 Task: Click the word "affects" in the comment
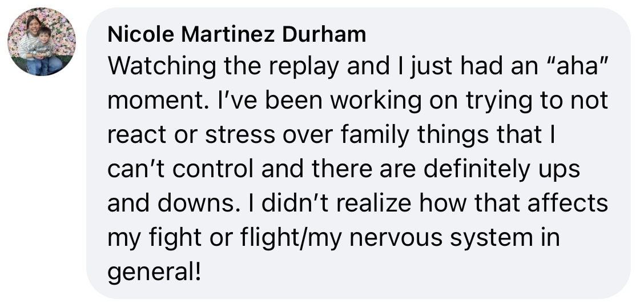click(567, 204)
